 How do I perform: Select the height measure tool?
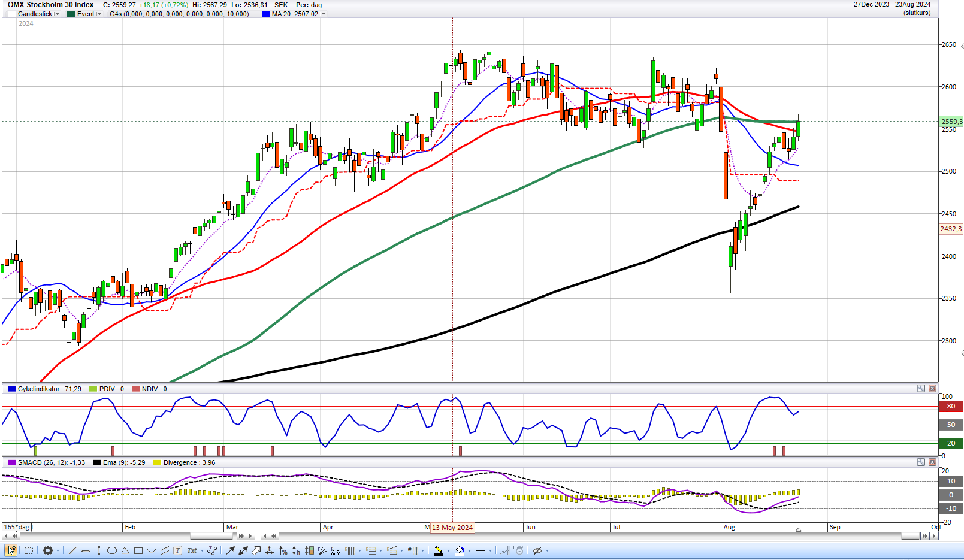tap(296, 550)
